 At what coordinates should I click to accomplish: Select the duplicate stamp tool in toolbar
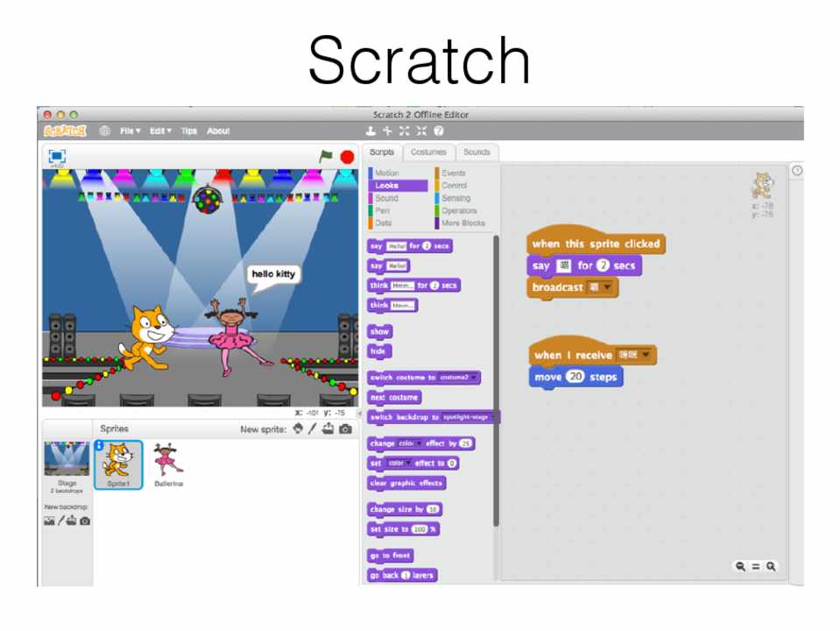[371, 131]
